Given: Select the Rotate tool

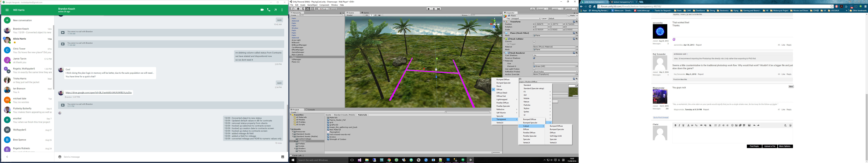Looking at the screenshot, I should (303, 9).
